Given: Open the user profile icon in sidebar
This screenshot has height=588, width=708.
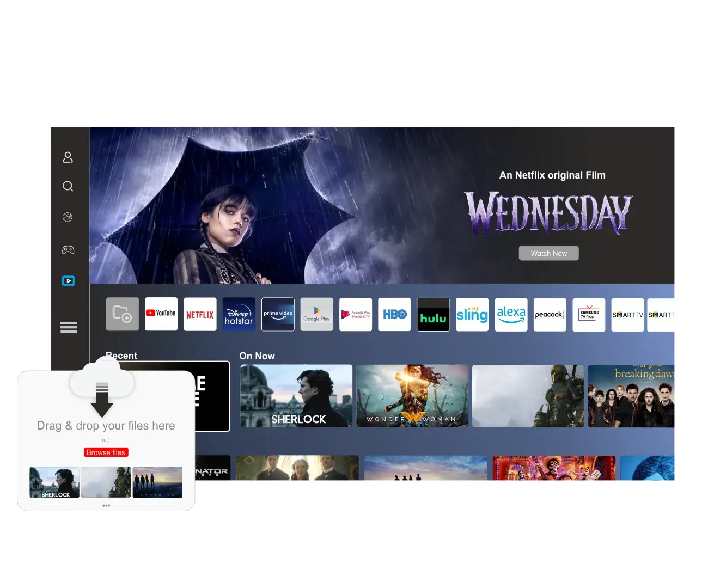Looking at the screenshot, I should [68, 157].
